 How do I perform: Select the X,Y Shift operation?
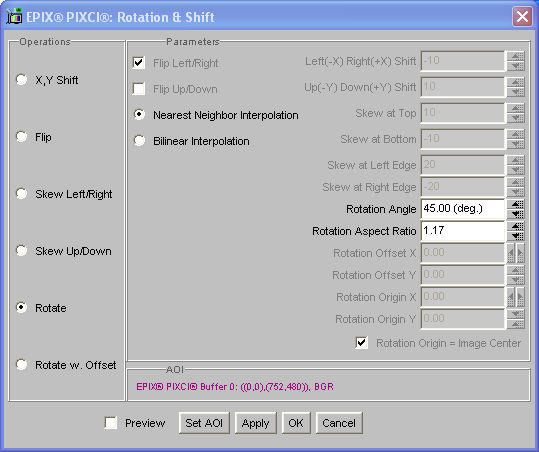tap(22, 80)
